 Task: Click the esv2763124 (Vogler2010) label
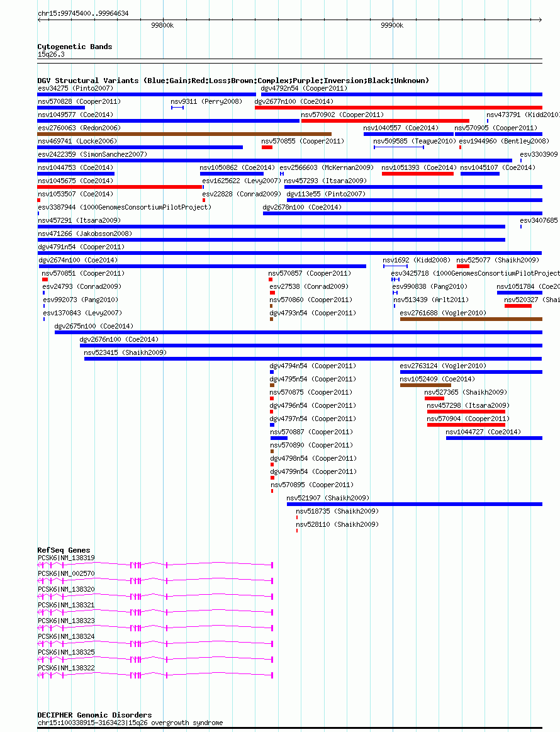[443, 366]
